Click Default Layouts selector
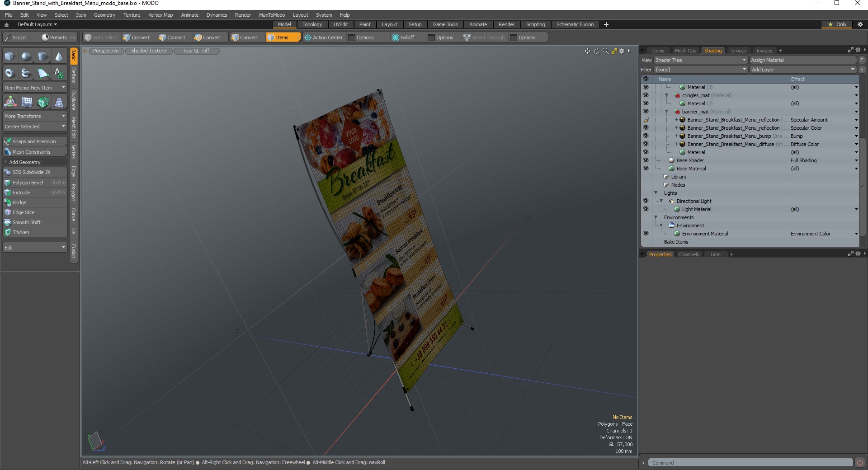Viewport: 868px width, 470px height. pos(37,24)
